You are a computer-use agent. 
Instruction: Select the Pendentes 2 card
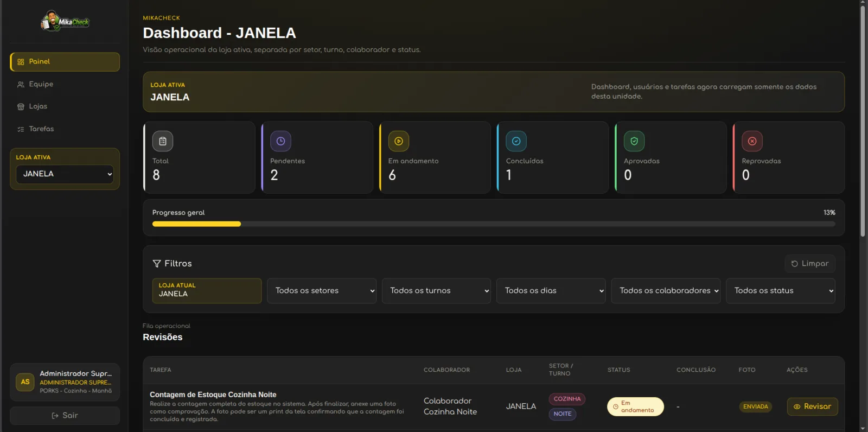pyautogui.click(x=317, y=157)
